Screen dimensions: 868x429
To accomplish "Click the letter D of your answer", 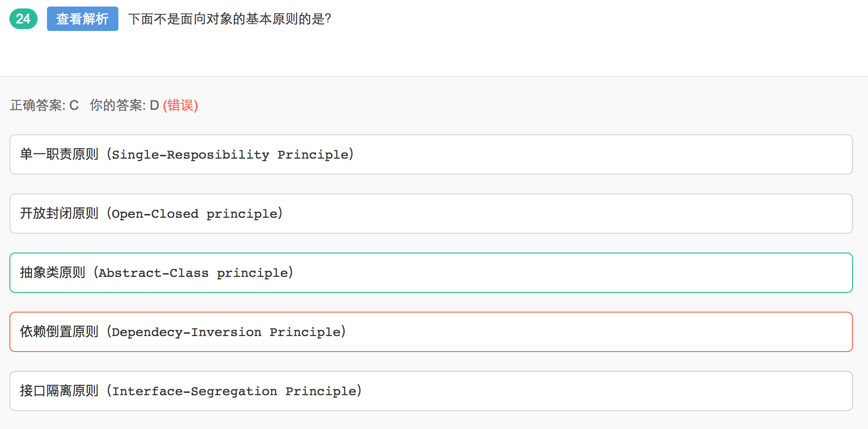I will click(154, 105).
